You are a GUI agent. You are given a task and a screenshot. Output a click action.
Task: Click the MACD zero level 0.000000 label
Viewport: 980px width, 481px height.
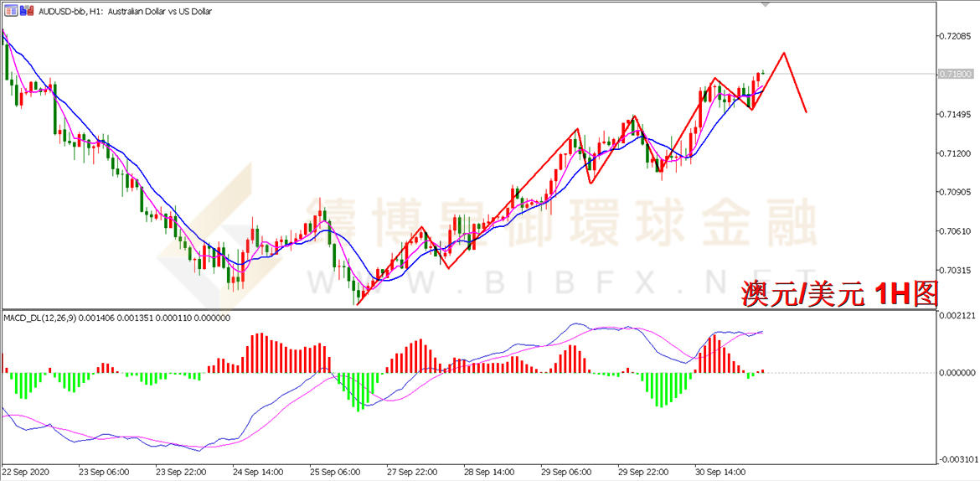tap(957, 372)
